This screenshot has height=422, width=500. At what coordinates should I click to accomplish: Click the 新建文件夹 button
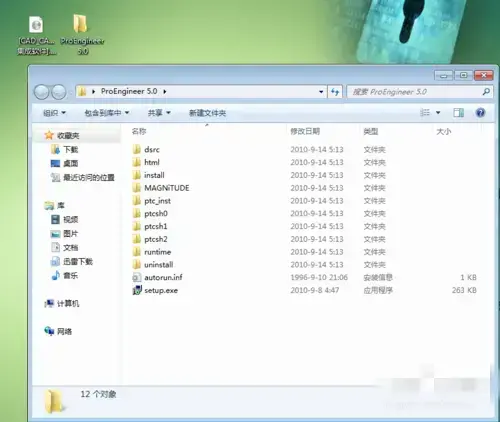207,113
